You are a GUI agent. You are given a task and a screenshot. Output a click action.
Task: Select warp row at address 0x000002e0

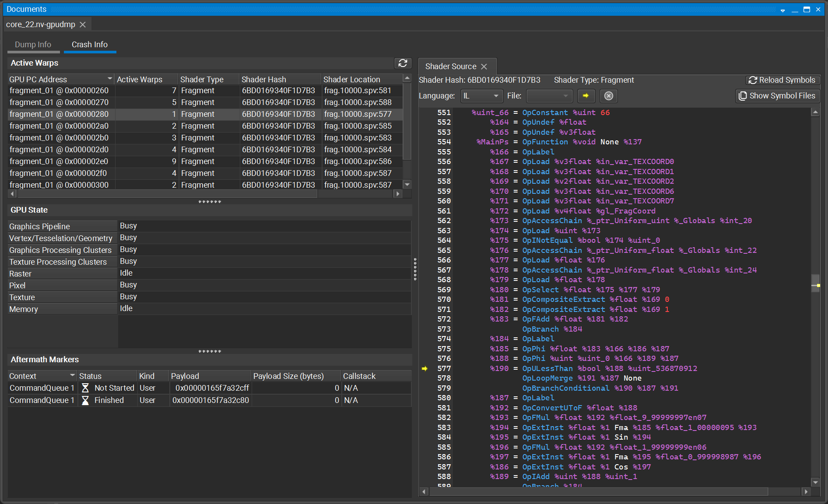59,161
